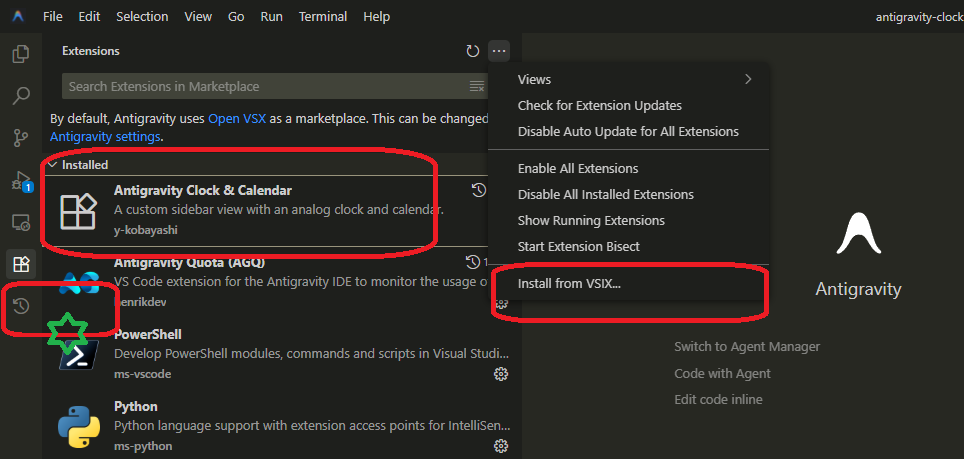Screen dimensions: 964x459
Task: Click the PowerShell extension logo
Action: click(79, 355)
